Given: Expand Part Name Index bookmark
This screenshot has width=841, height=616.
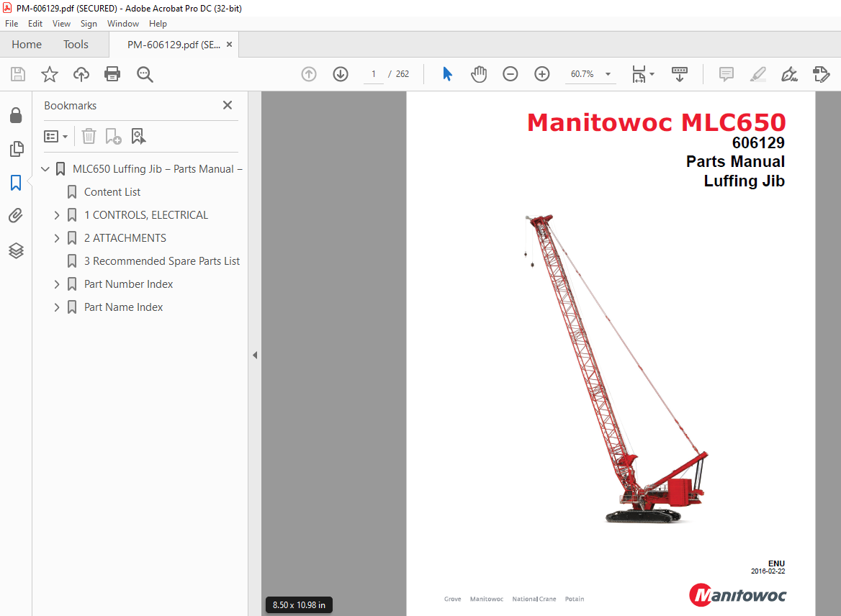Looking at the screenshot, I should pos(57,307).
